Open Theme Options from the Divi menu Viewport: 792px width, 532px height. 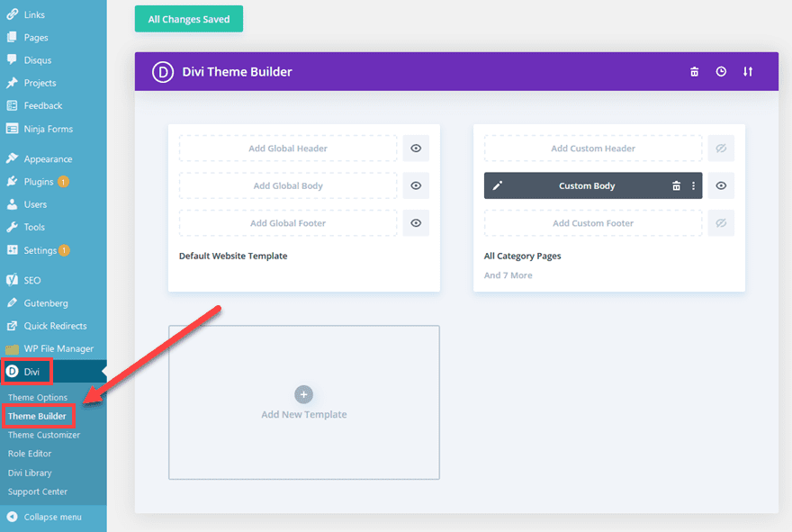point(39,396)
